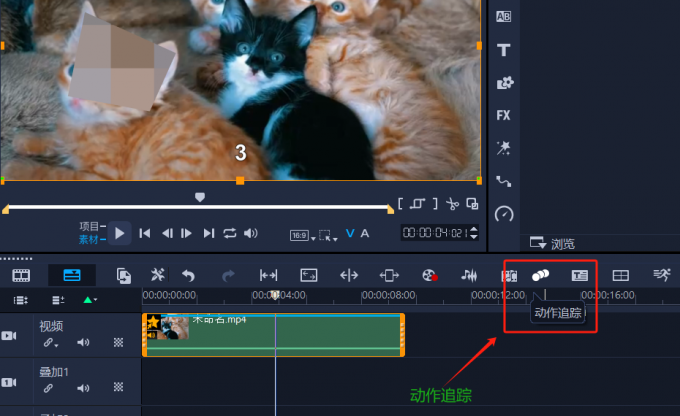Click the preview scrubber handle

[199, 197]
